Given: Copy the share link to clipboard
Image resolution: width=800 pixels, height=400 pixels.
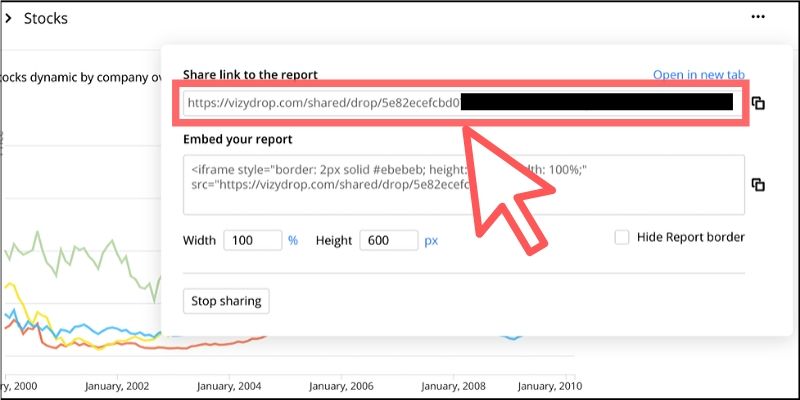Looking at the screenshot, I should point(758,103).
